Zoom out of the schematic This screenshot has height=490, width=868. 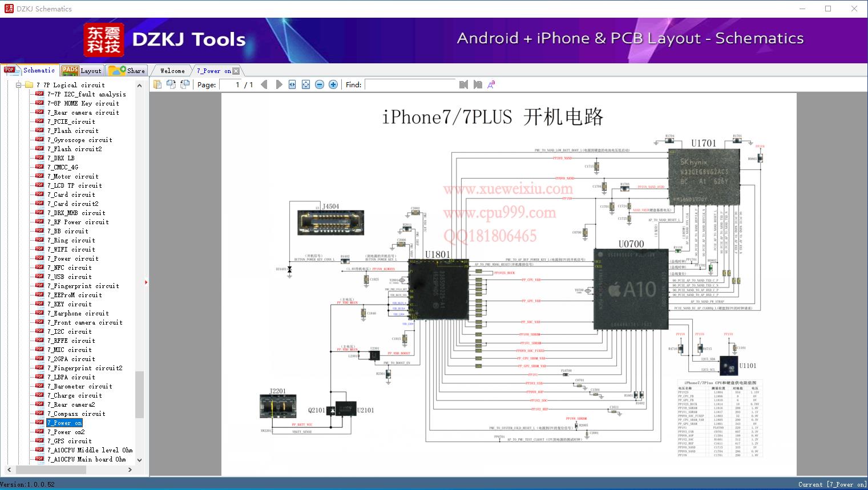click(320, 84)
